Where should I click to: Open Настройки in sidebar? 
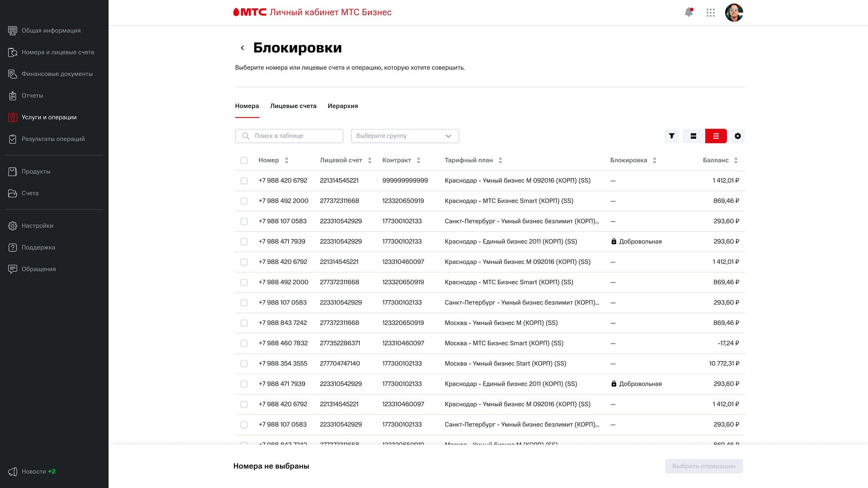click(30, 226)
